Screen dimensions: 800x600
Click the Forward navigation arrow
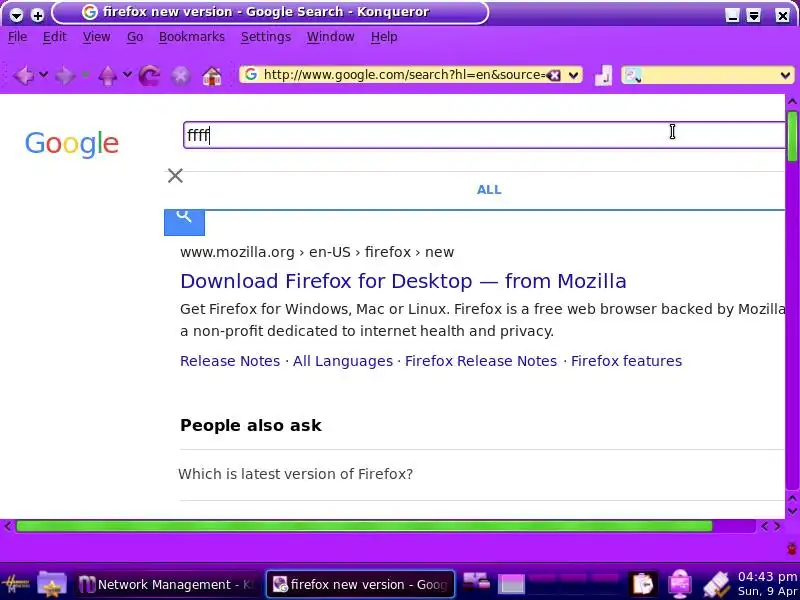coord(64,76)
